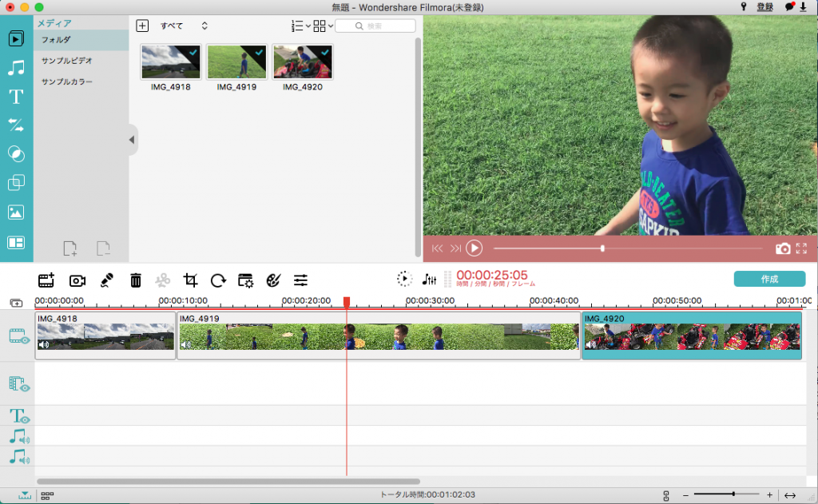Select サンプルカラー in the media list

(67, 82)
